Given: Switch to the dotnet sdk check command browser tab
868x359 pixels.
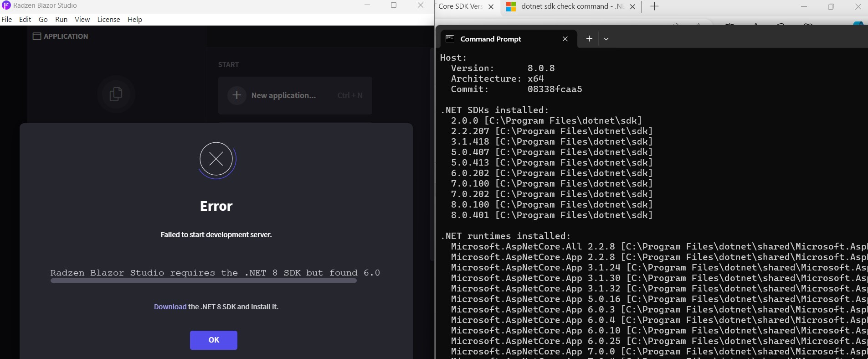Looking at the screenshot, I should tap(570, 6).
